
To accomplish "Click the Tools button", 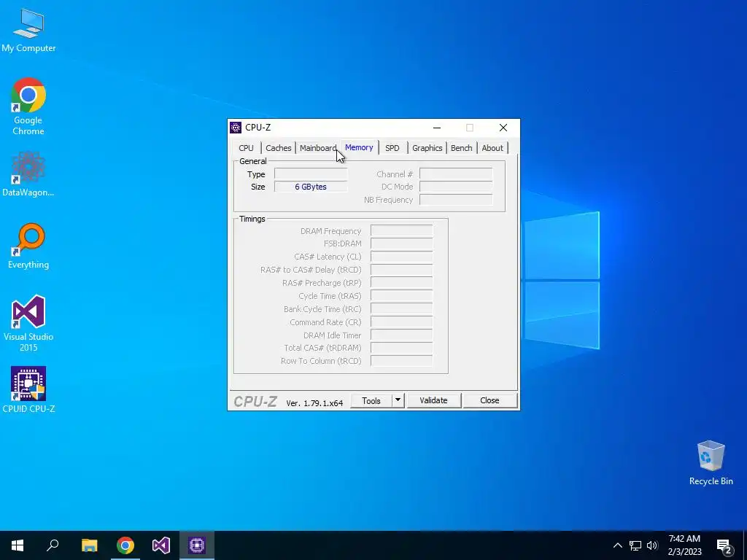I will (371, 401).
